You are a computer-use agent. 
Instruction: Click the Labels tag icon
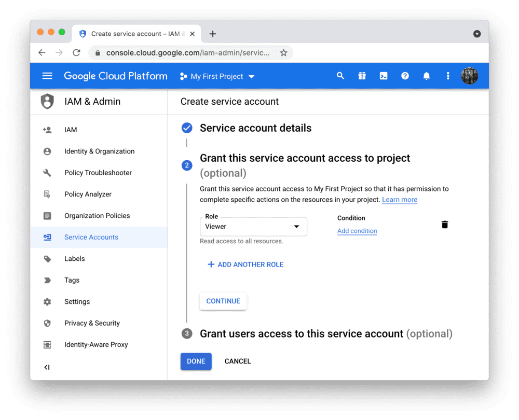click(x=47, y=258)
